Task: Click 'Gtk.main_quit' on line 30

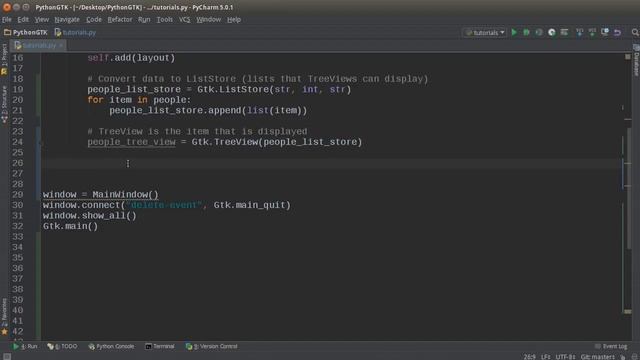Action: 249,205
